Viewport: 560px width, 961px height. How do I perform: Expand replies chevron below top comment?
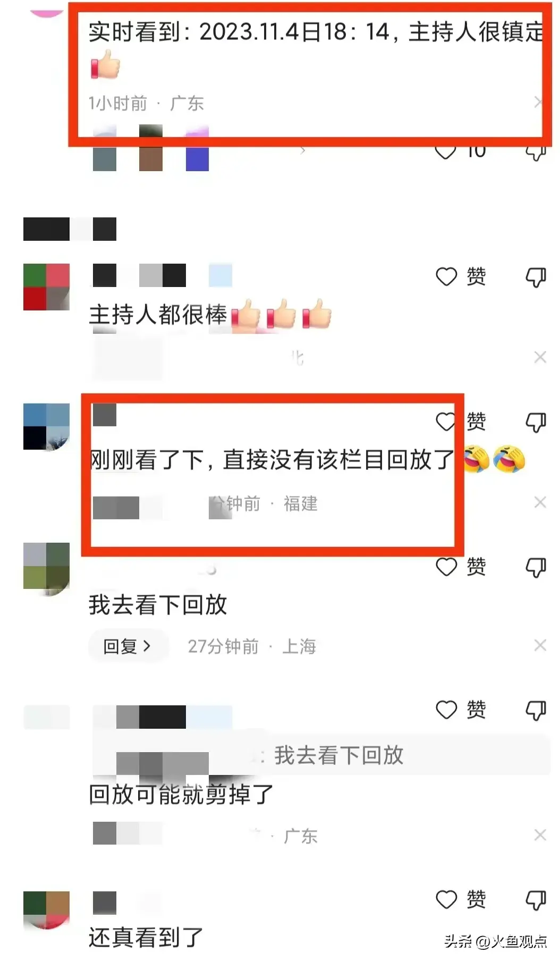pos(303,150)
